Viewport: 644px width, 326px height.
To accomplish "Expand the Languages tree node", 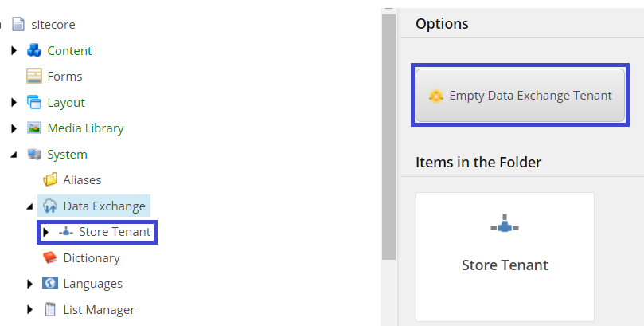I will coord(29,284).
